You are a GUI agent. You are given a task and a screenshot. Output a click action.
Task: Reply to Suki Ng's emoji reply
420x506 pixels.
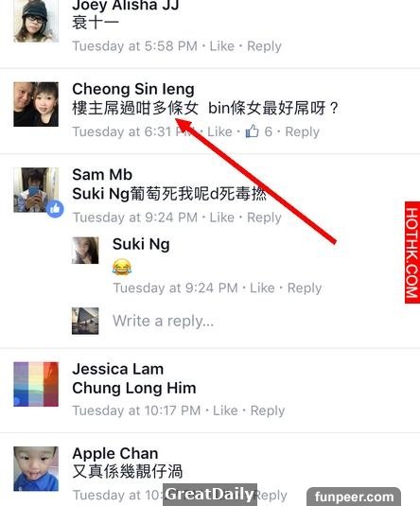305,288
